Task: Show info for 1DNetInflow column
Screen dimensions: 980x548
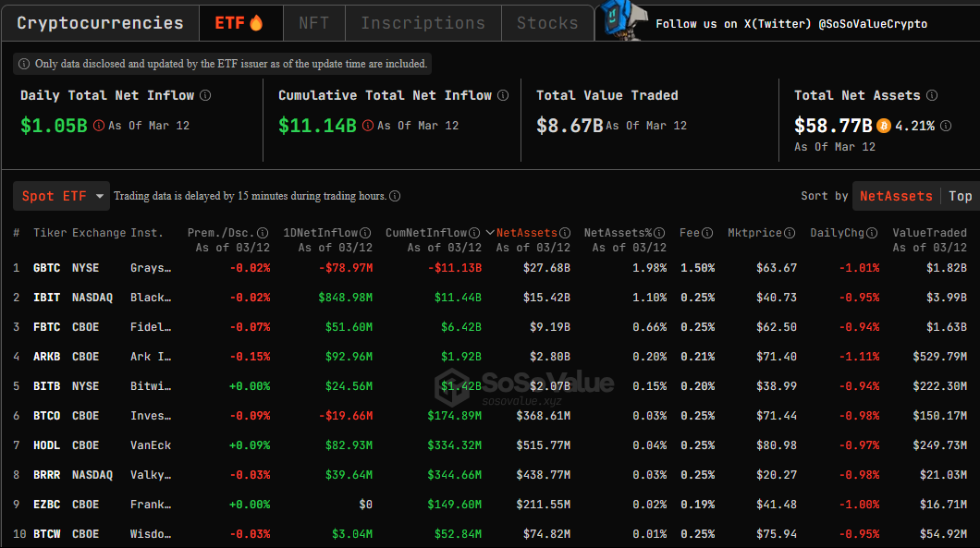Action: tap(365, 233)
